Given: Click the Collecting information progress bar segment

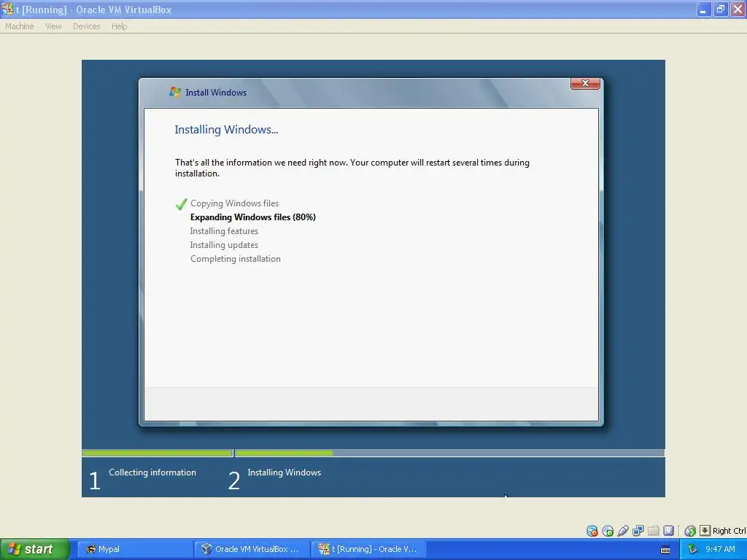Looking at the screenshot, I should (x=158, y=453).
